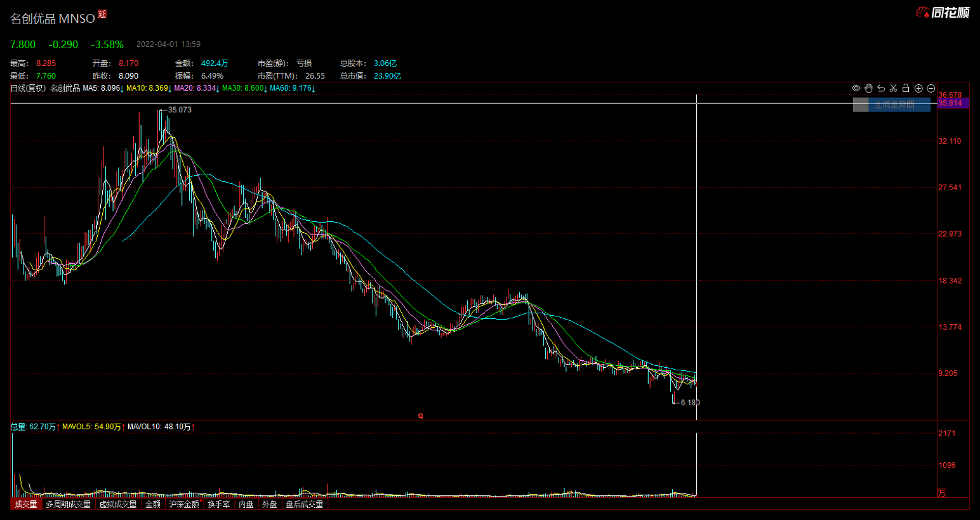
Task: Open the 日线(复权) period selector
Action: (29, 88)
